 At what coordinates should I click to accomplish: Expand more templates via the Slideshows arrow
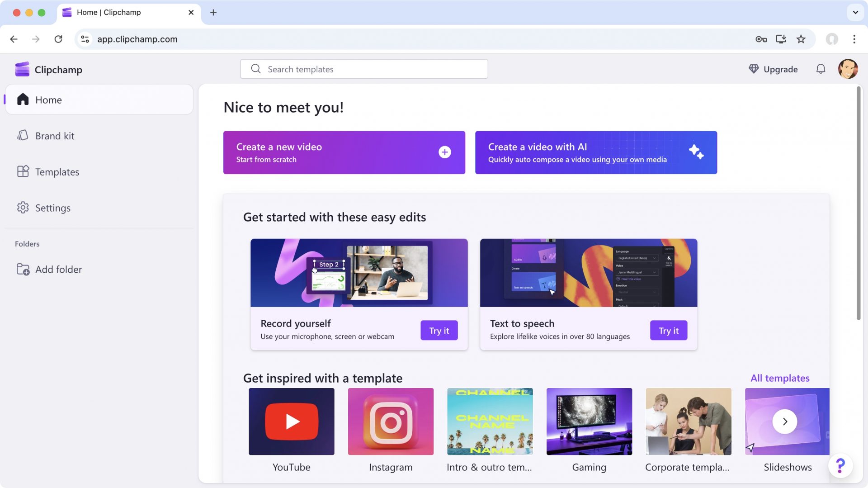785,421
